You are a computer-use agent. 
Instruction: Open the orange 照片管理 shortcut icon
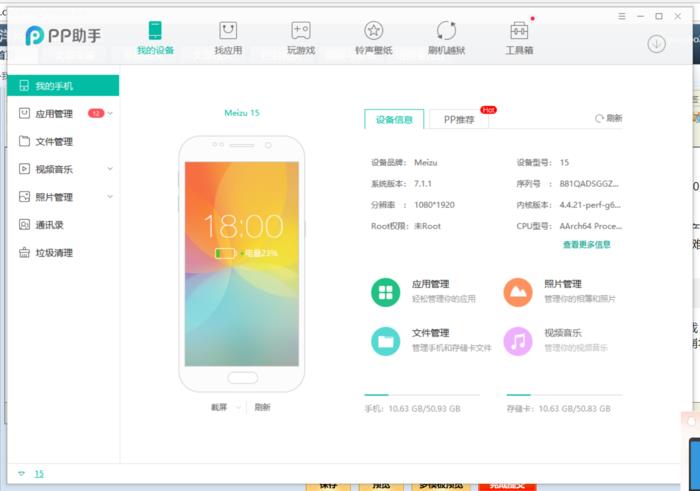pos(517,292)
